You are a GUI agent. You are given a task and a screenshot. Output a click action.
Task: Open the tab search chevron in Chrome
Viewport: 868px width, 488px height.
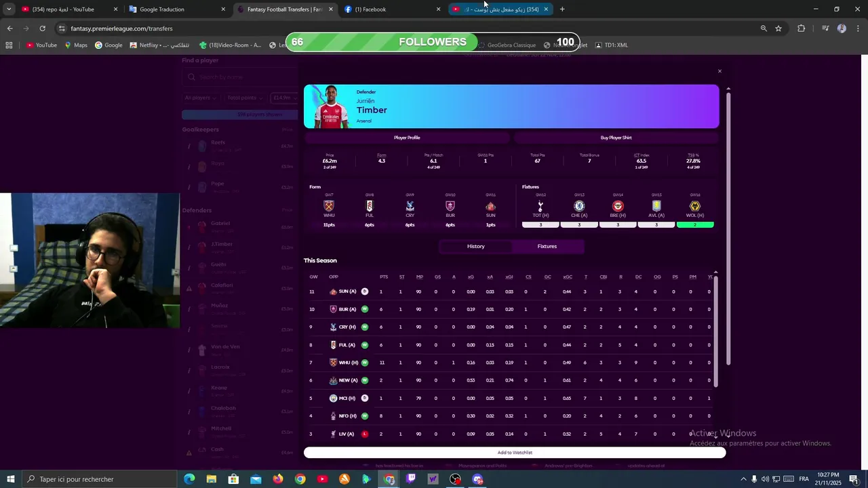tap(9, 9)
